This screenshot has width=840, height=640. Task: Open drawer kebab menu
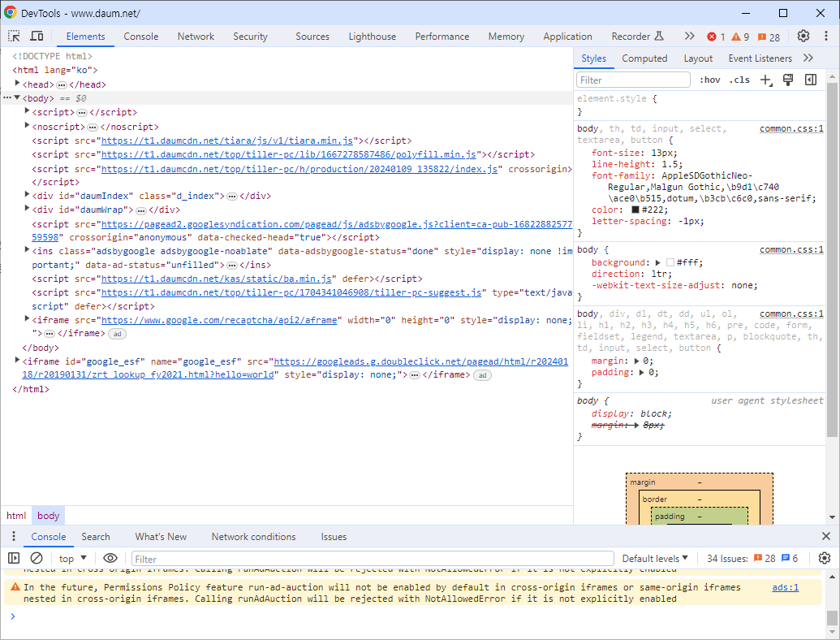pos(14,536)
